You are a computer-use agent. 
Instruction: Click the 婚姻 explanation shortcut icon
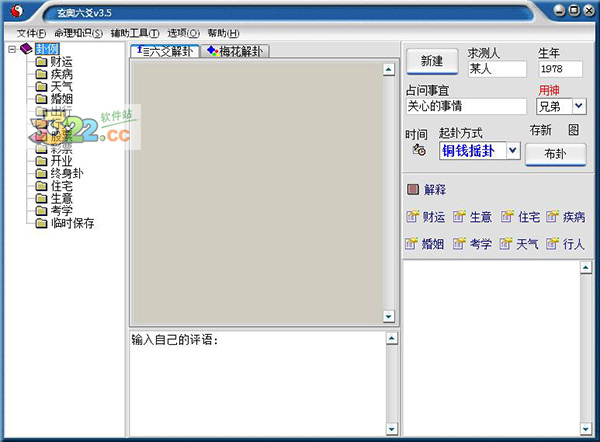coord(411,243)
